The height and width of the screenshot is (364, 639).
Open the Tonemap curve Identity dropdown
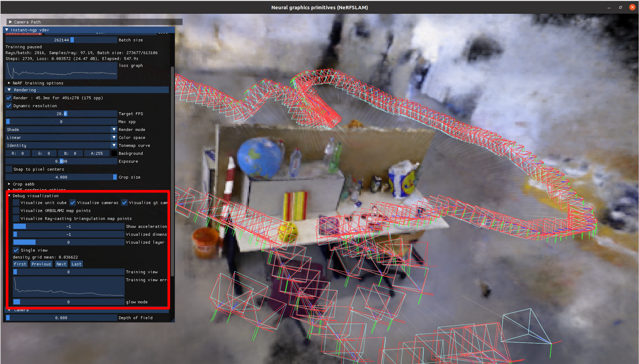pyautogui.click(x=61, y=145)
